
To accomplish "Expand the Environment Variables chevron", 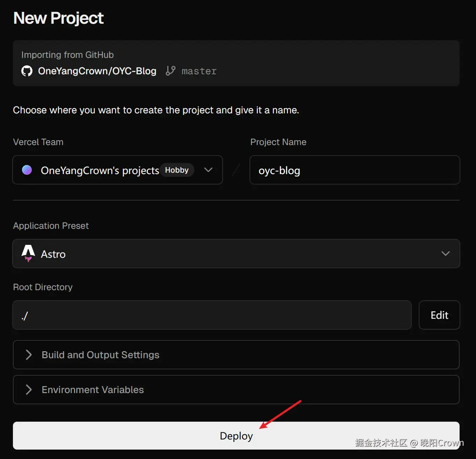I will click(29, 390).
